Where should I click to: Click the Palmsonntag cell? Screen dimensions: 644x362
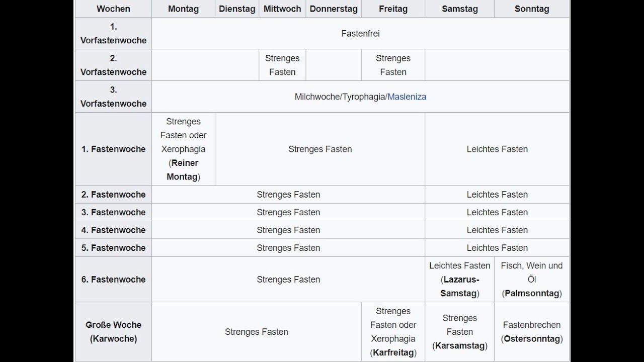click(532, 279)
